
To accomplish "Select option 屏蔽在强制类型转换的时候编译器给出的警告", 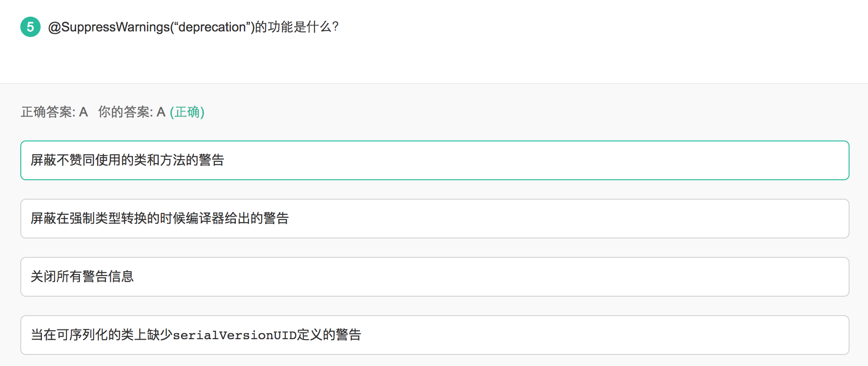I will (159, 219).
